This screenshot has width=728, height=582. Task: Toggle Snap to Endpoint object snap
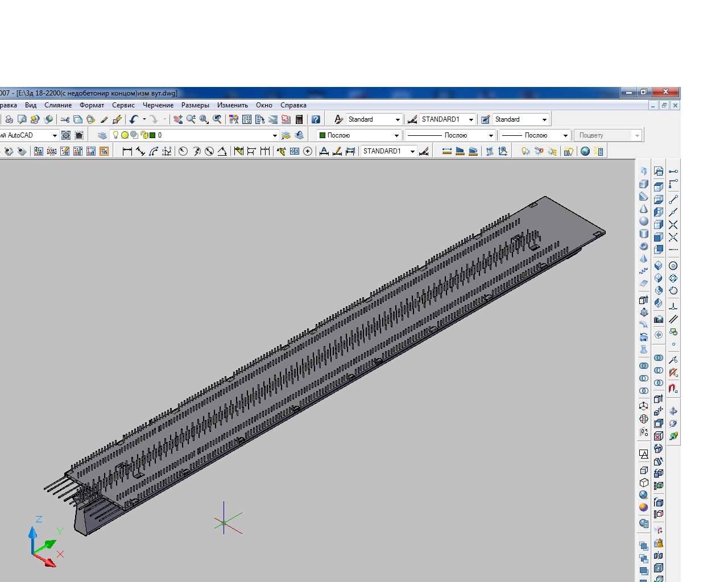coord(673,199)
